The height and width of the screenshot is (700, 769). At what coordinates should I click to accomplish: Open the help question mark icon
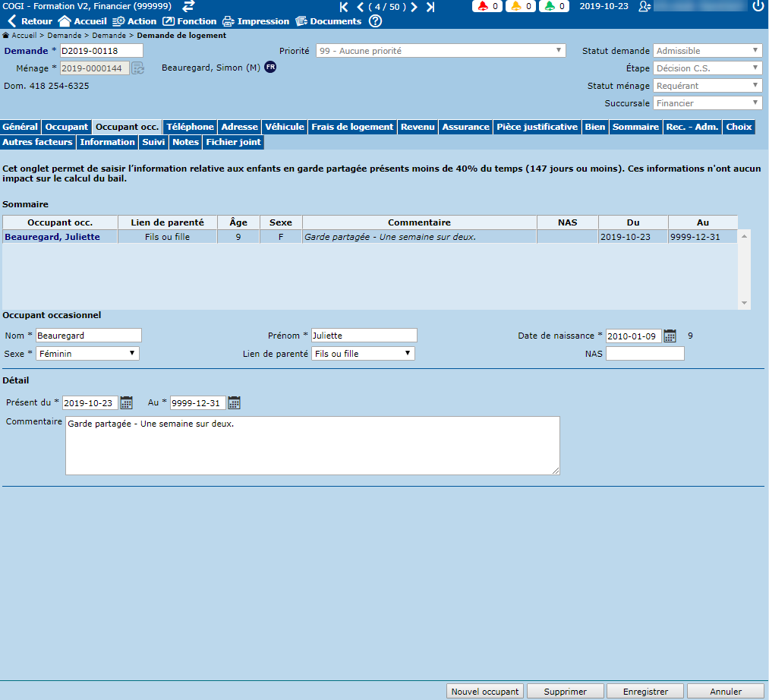[x=375, y=21]
